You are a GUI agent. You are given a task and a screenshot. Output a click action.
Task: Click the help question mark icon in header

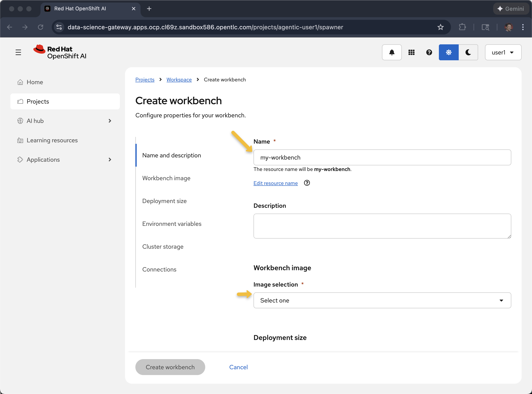coord(429,52)
